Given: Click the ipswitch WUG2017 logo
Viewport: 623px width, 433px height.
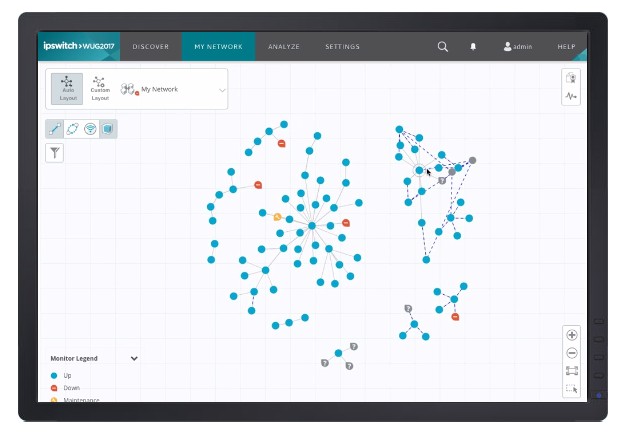Looking at the screenshot, I should 78,46.
